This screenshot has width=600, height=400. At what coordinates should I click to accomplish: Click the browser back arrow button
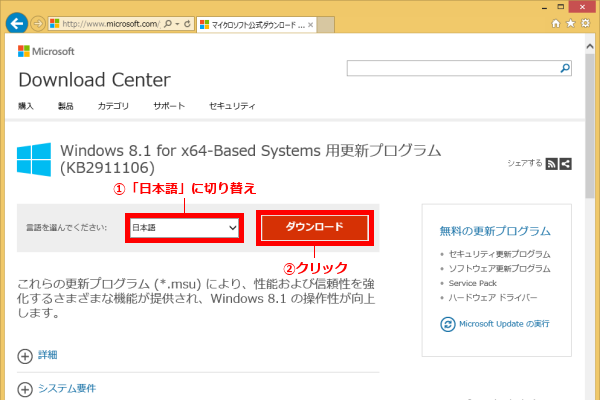16,21
